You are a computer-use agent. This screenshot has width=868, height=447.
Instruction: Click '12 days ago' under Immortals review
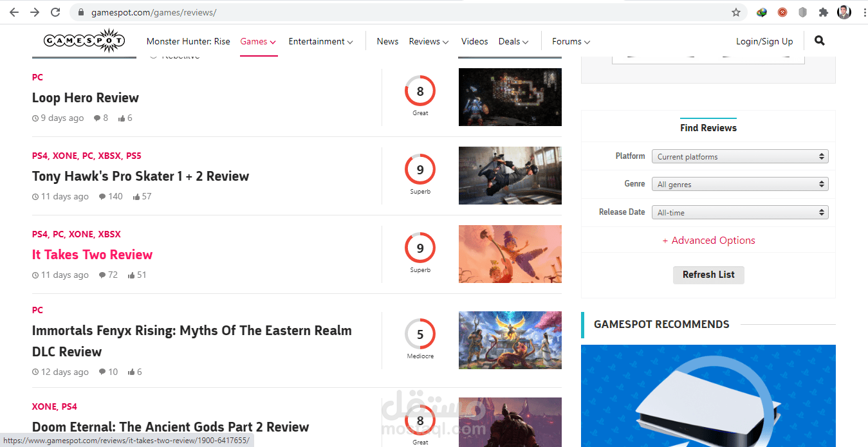(65, 372)
